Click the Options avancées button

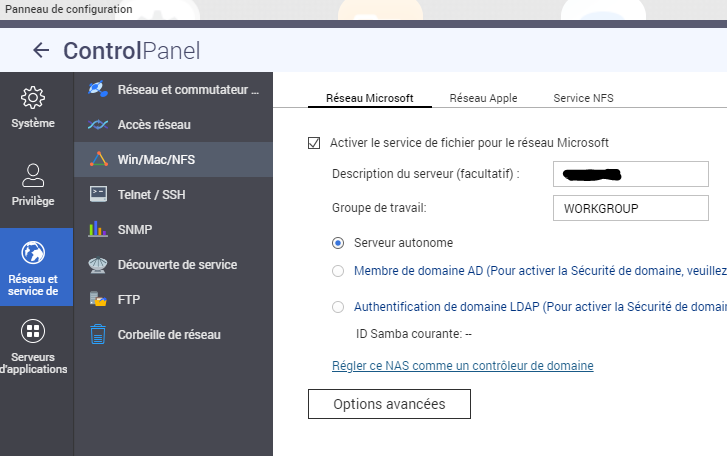pyautogui.click(x=388, y=404)
